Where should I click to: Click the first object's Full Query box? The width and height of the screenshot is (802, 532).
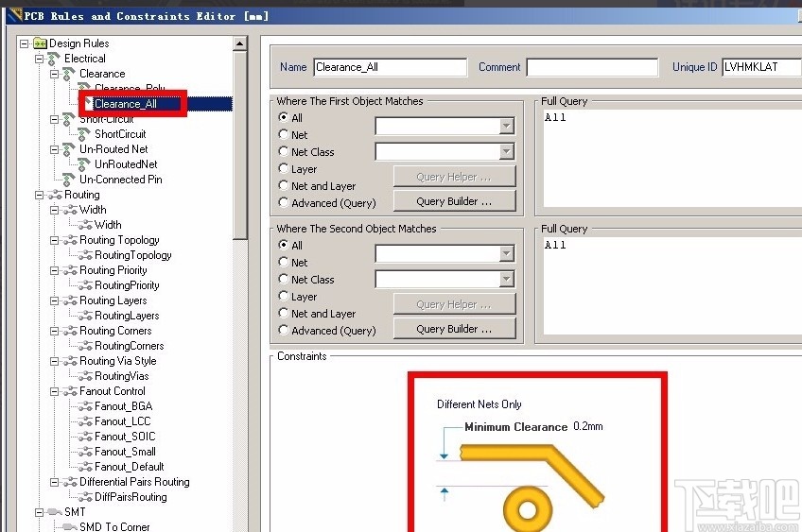[x=672, y=159]
